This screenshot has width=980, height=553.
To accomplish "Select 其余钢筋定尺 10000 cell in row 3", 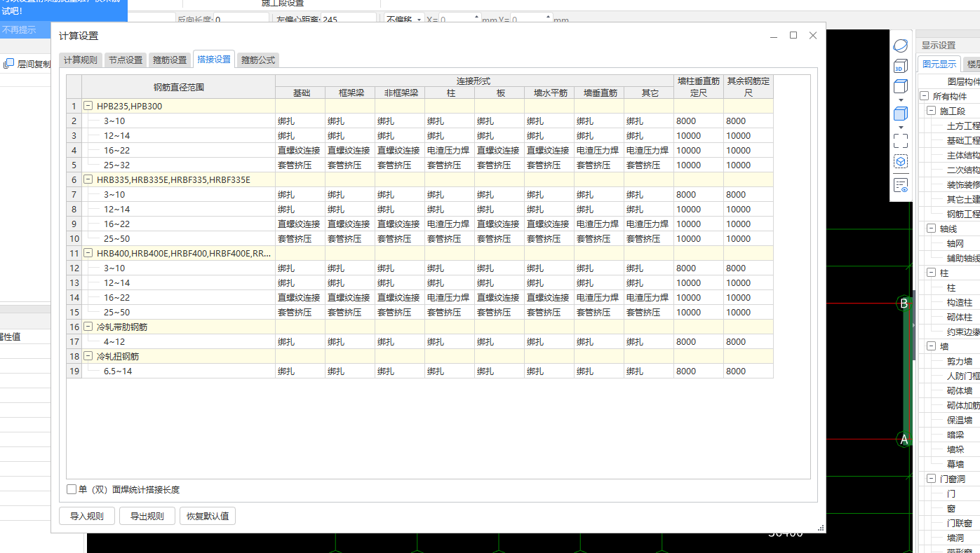I will 749,136.
